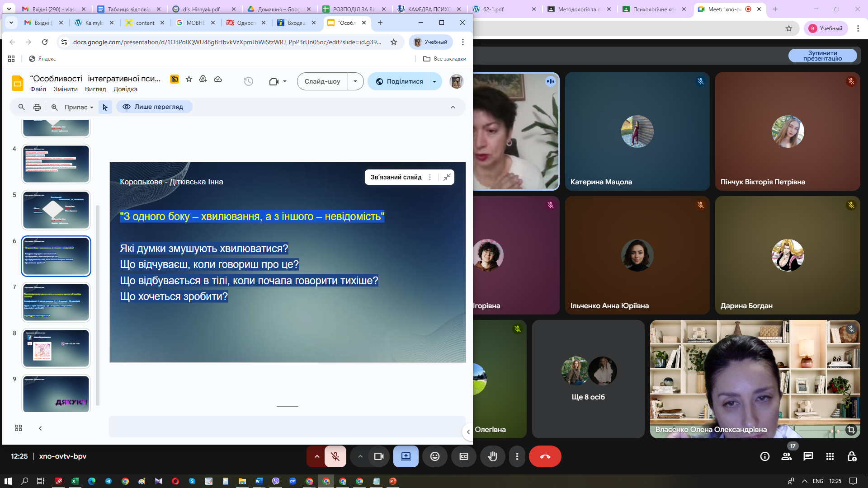This screenshot has height=488, width=868.
Task: Open the Припас zoom dropdown
Action: [79, 107]
